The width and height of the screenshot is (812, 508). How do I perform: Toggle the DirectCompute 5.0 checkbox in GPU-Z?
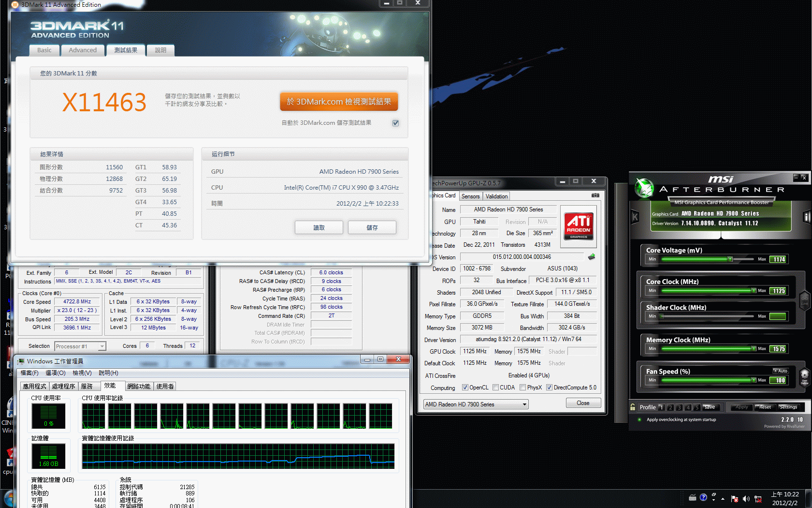(549, 388)
